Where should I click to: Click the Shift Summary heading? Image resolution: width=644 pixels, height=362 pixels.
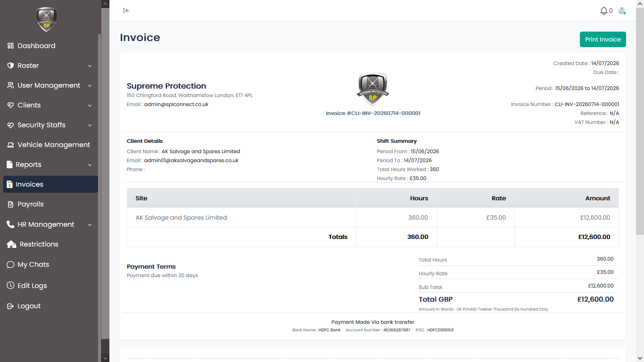pyautogui.click(x=397, y=141)
